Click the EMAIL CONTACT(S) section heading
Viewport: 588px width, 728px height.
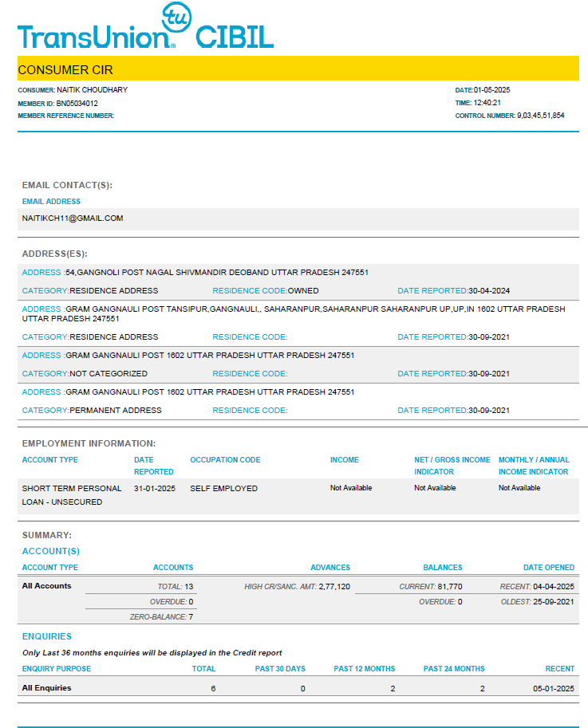(67, 185)
